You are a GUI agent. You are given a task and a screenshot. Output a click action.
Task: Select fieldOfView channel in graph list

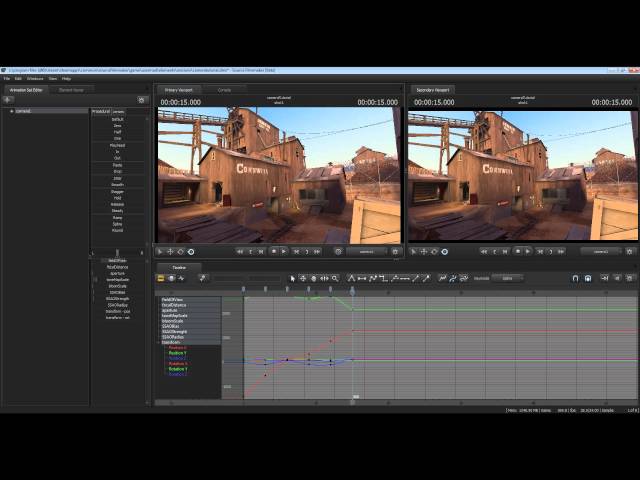(x=172, y=300)
